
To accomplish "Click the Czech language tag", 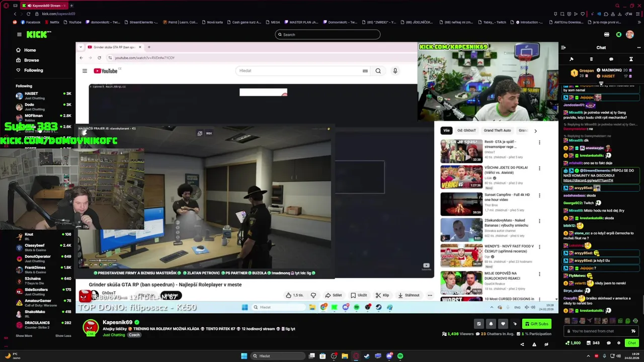I will click(134, 335).
